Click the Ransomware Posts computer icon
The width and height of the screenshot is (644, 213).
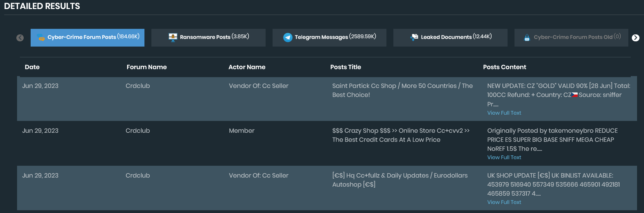click(x=173, y=37)
